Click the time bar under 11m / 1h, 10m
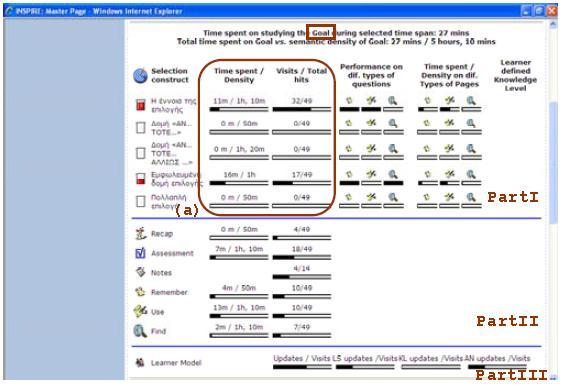 (x=239, y=109)
